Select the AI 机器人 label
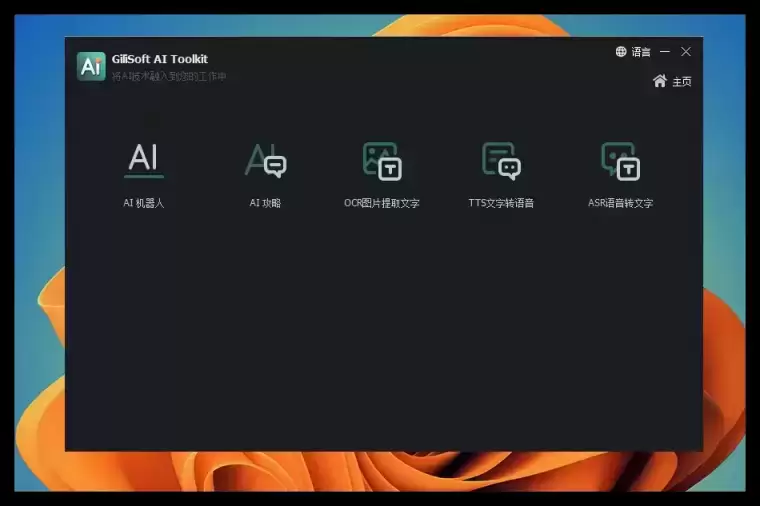Screen dimensions: 760x506 pos(143,203)
